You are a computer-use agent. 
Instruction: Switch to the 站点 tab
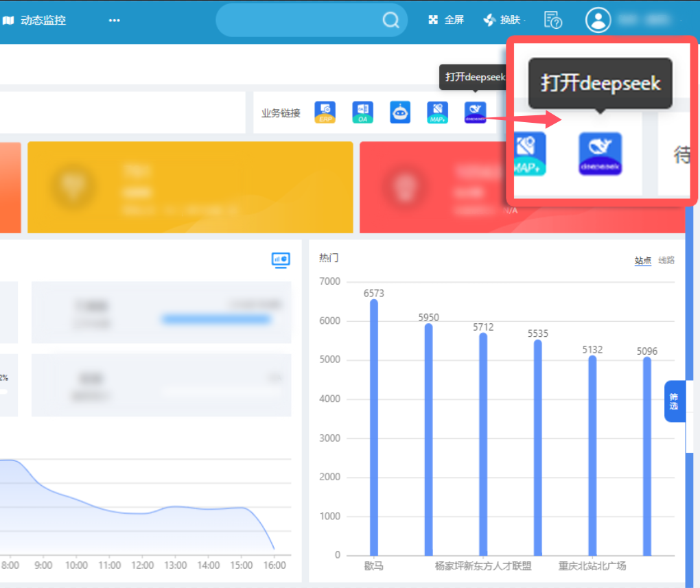tap(642, 261)
